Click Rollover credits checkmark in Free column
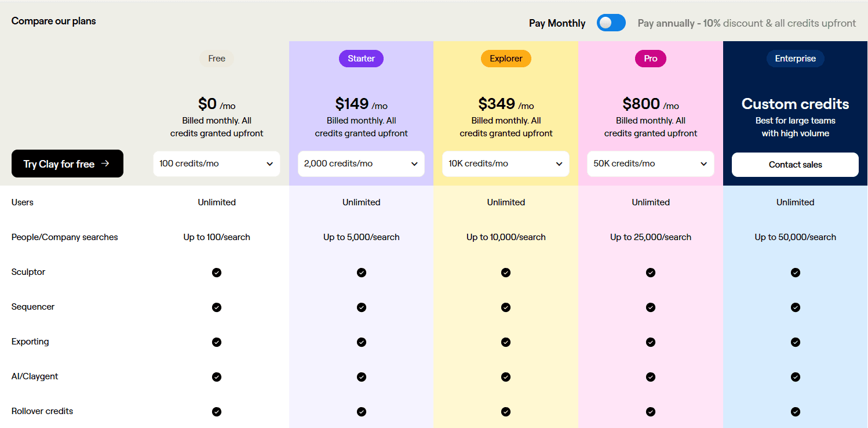 217,412
